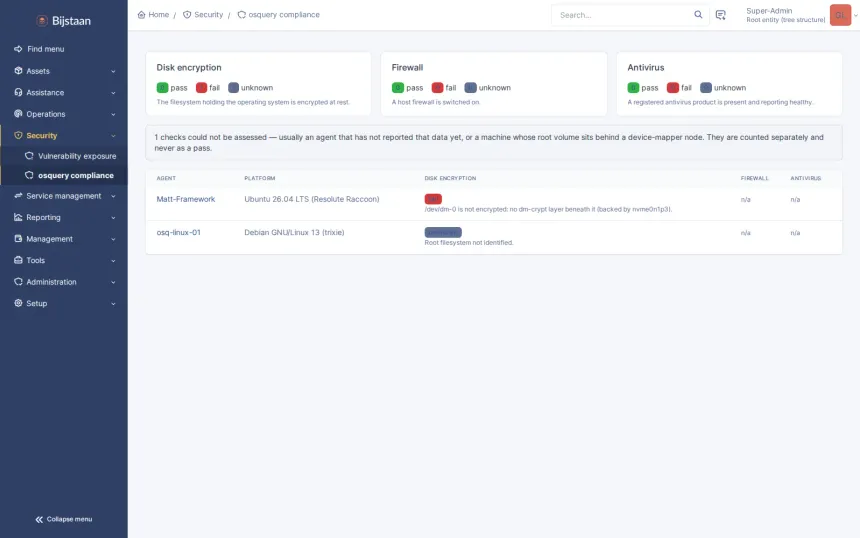This screenshot has height=538, width=860.
Task: Expand the Management menu chevron
Action: (113, 239)
